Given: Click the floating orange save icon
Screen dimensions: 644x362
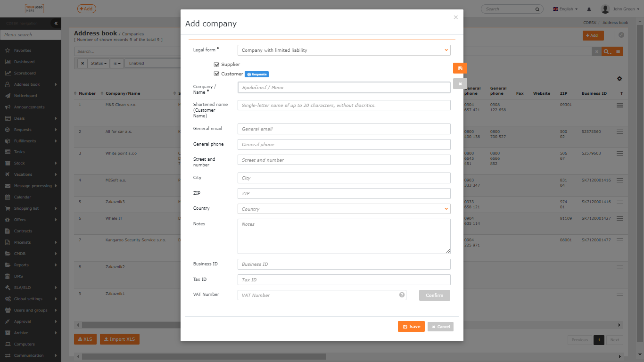Looking at the screenshot, I should click(x=460, y=68).
